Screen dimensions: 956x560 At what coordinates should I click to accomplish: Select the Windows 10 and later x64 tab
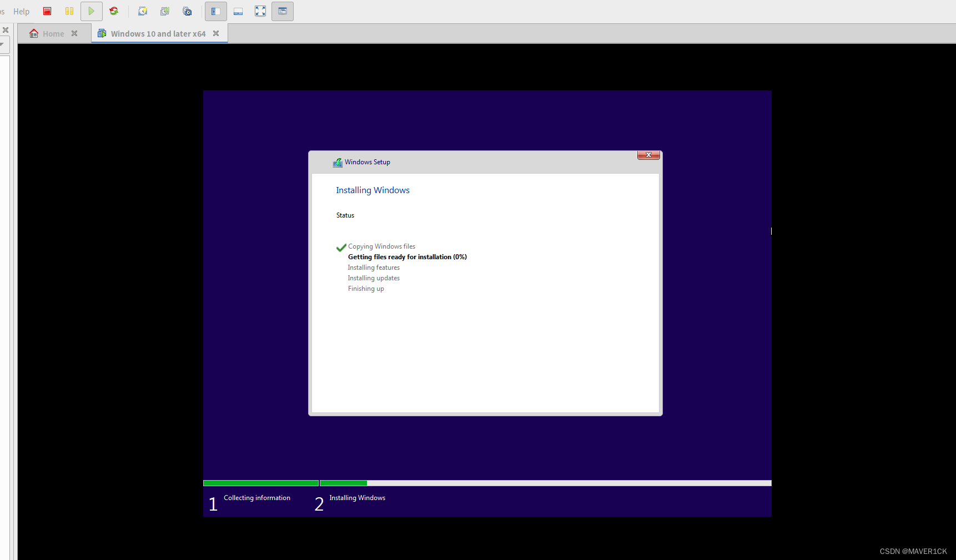[159, 34]
